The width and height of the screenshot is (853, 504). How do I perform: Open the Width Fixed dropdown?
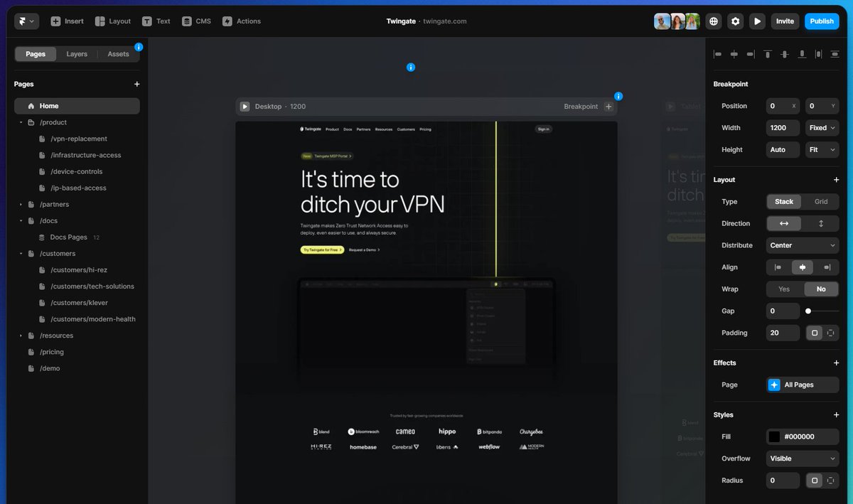pos(822,128)
